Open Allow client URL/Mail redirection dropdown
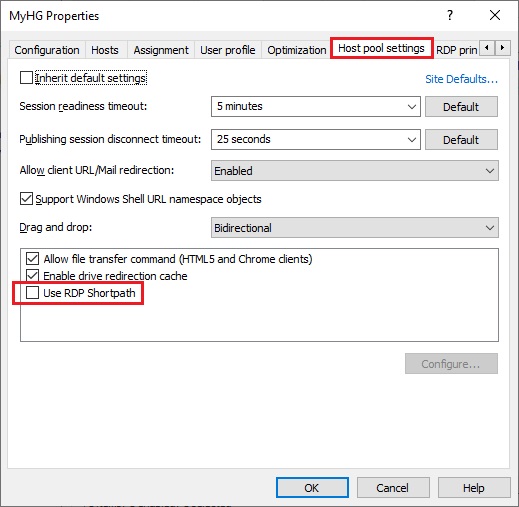The height and width of the screenshot is (507, 519). pyautogui.click(x=355, y=171)
